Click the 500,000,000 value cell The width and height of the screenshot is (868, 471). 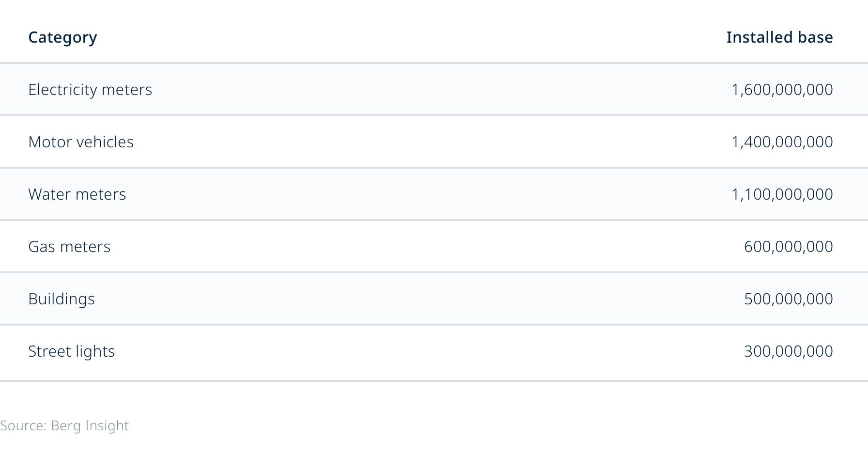[x=788, y=299]
